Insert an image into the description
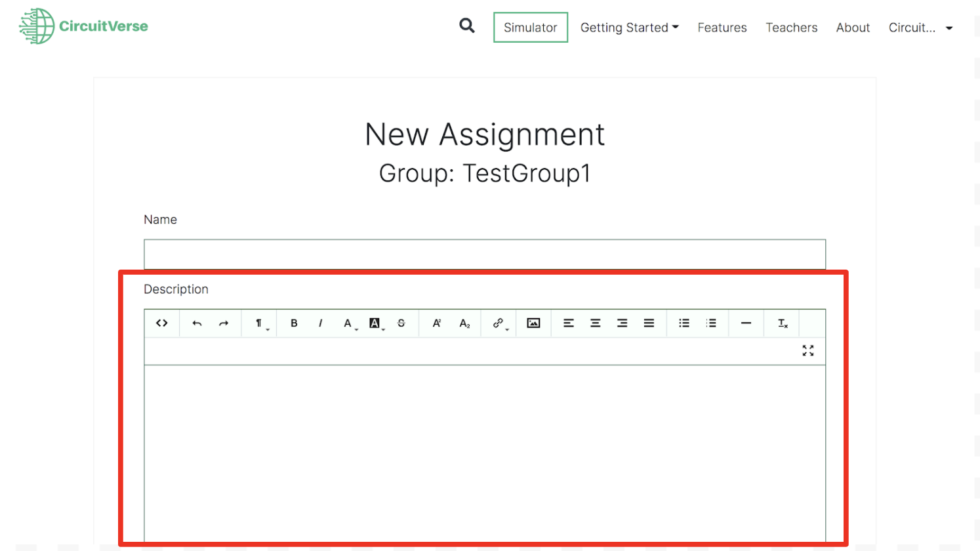This screenshot has width=980, height=551. tap(533, 323)
